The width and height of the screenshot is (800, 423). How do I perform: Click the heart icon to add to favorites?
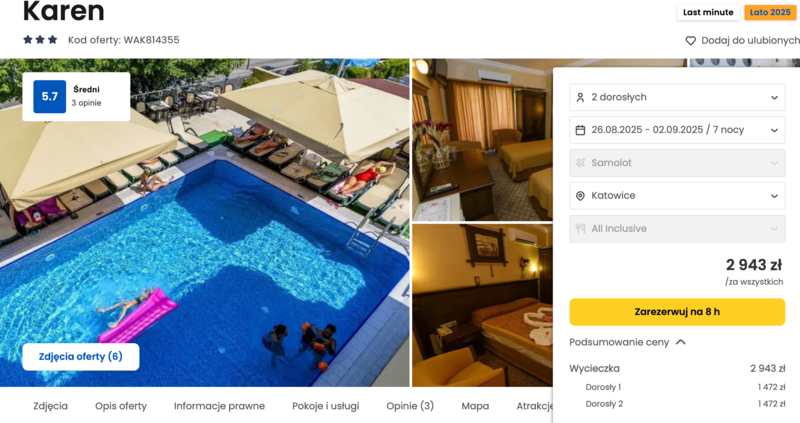coord(690,40)
